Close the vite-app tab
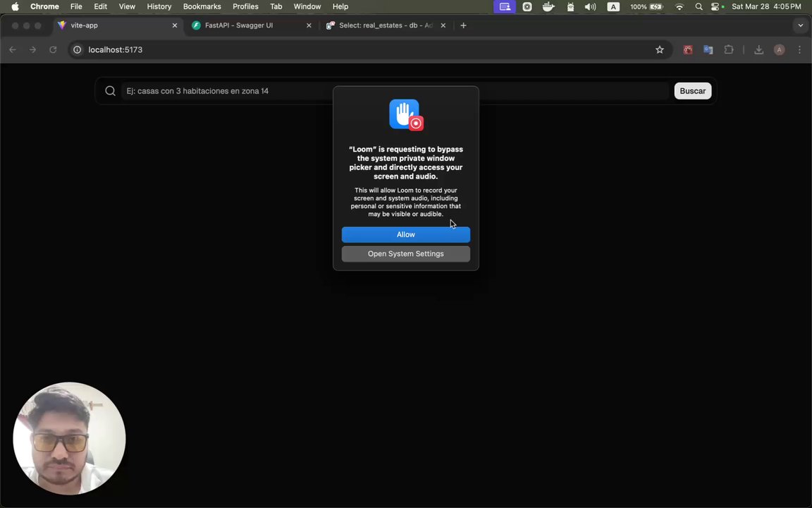812x508 pixels. 175,25
